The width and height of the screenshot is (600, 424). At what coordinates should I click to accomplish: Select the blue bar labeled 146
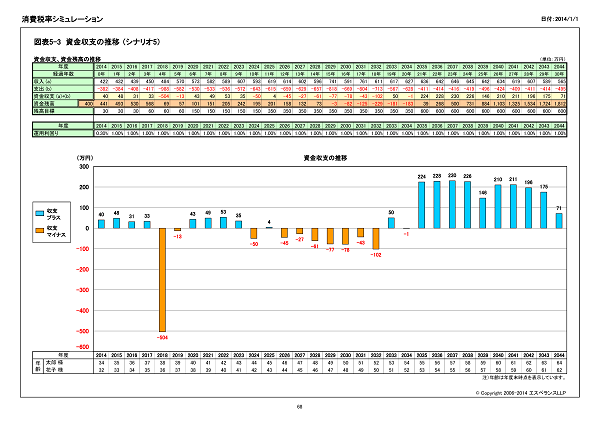[482, 212]
